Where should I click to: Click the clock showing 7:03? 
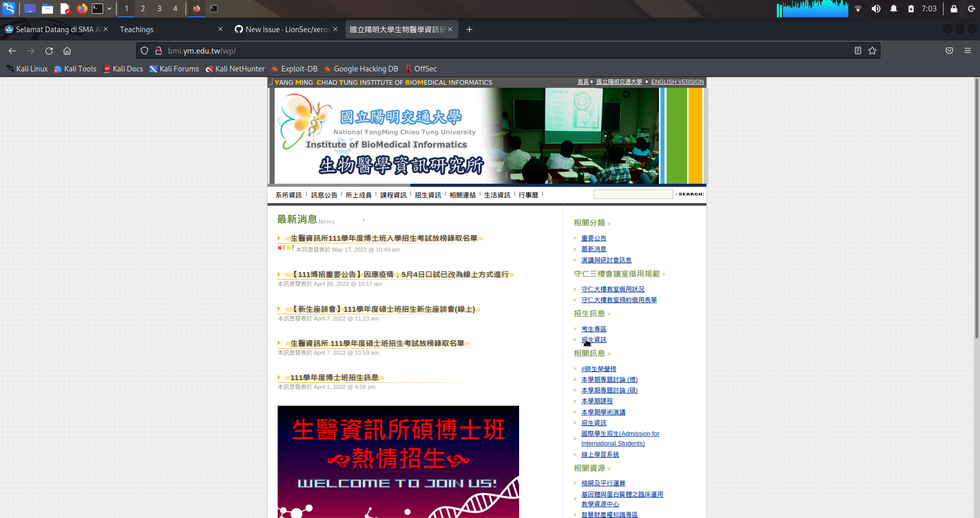click(929, 9)
